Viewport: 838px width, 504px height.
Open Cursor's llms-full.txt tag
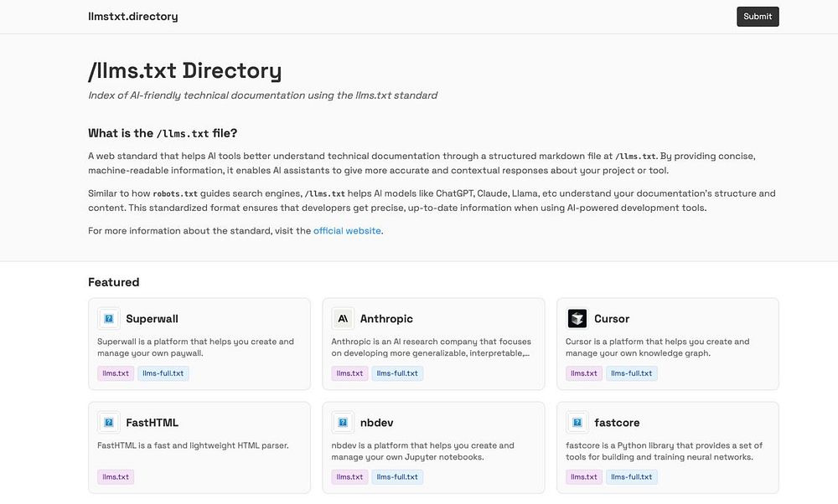point(632,373)
